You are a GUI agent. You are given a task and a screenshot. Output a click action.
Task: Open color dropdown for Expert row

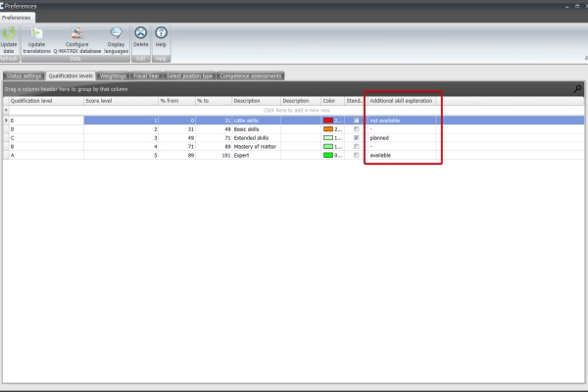[x=336, y=155]
